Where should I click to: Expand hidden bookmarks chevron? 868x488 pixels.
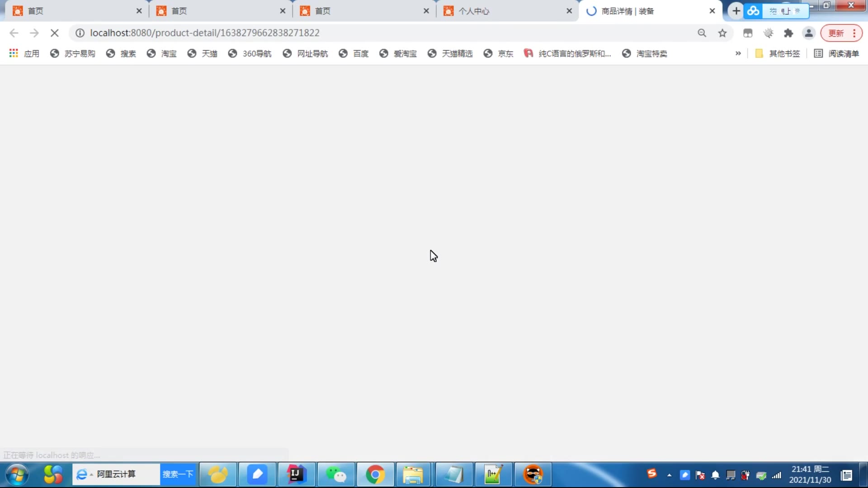(x=738, y=53)
